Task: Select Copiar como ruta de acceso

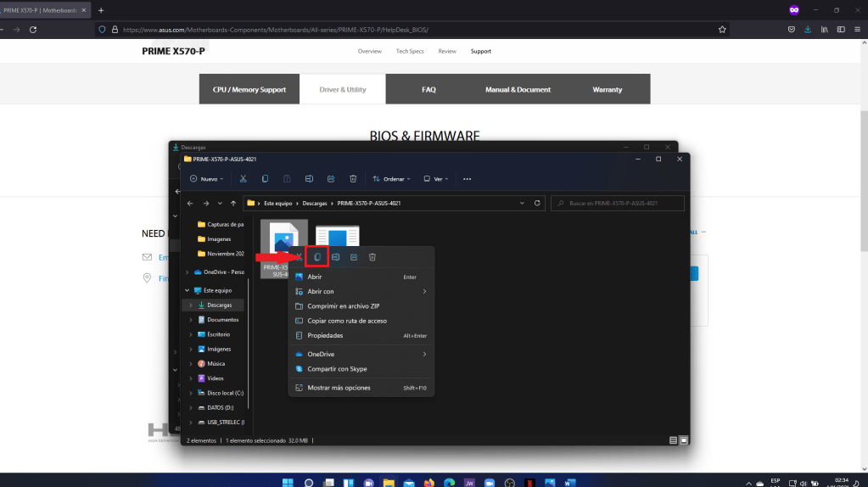Action: click(x=346, y=321)
